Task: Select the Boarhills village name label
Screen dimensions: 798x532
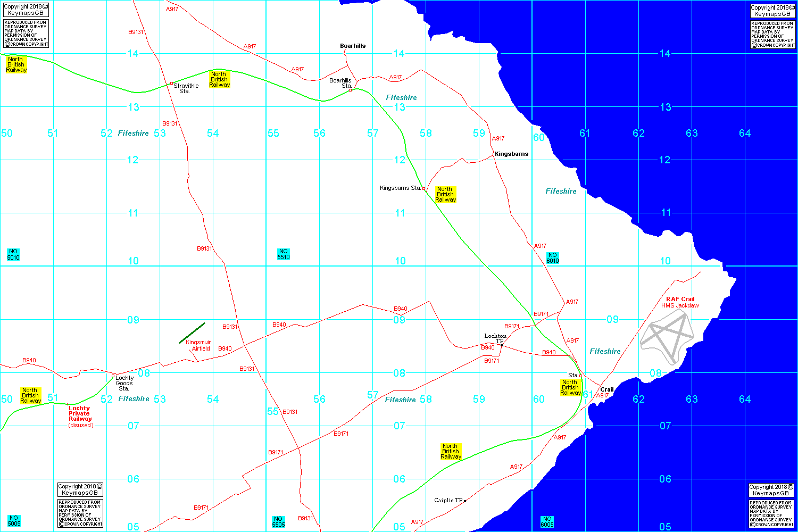Action: coord(353,46)
